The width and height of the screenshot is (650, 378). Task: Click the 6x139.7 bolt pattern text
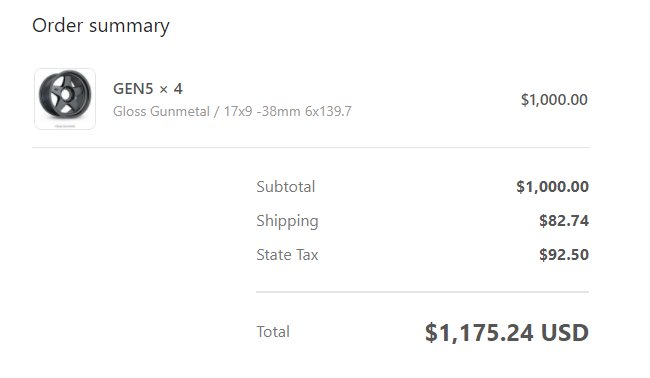click(x=328, y=111)
